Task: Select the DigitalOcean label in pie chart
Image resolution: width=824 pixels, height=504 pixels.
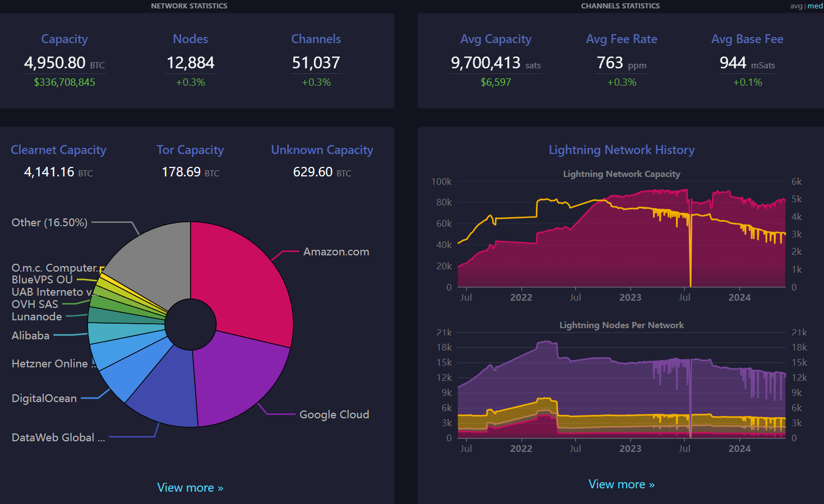Action: pyautogui.click(x=44, y=398)
